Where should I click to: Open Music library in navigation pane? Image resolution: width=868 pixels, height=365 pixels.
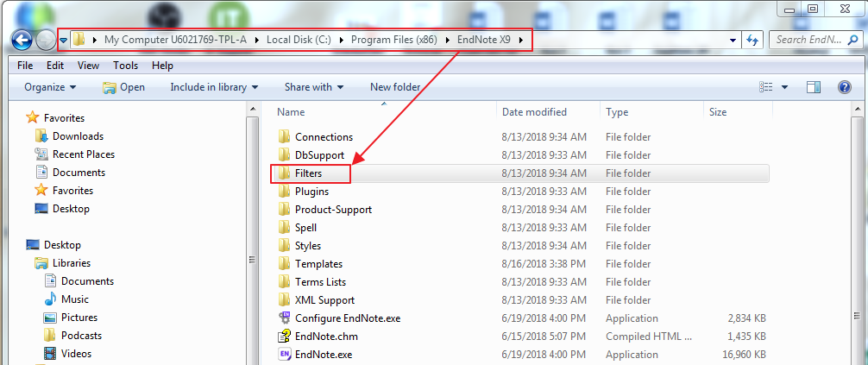[74, 299]
